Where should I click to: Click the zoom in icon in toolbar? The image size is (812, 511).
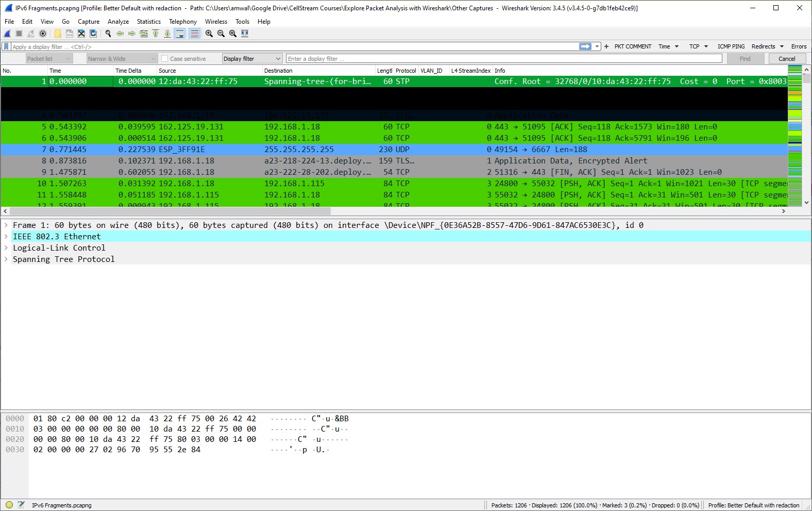[x=209, y=34]
